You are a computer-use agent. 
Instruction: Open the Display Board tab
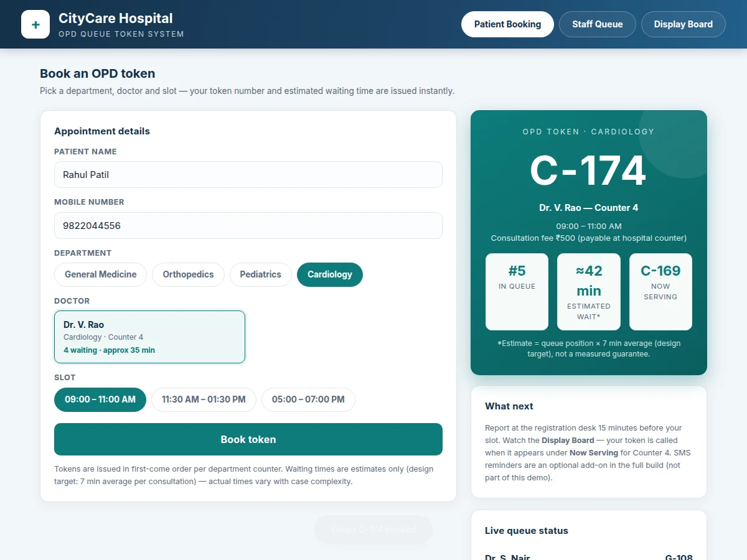[684, 24]
